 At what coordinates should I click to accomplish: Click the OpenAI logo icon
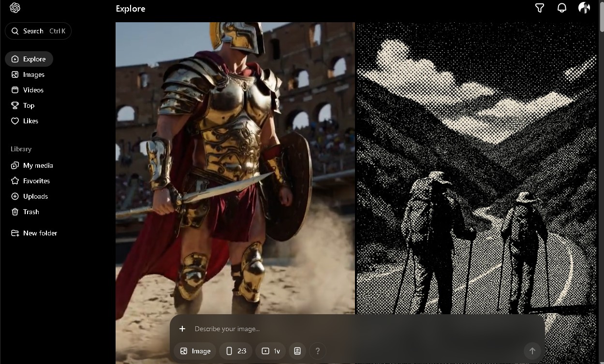tap(15, 8)
